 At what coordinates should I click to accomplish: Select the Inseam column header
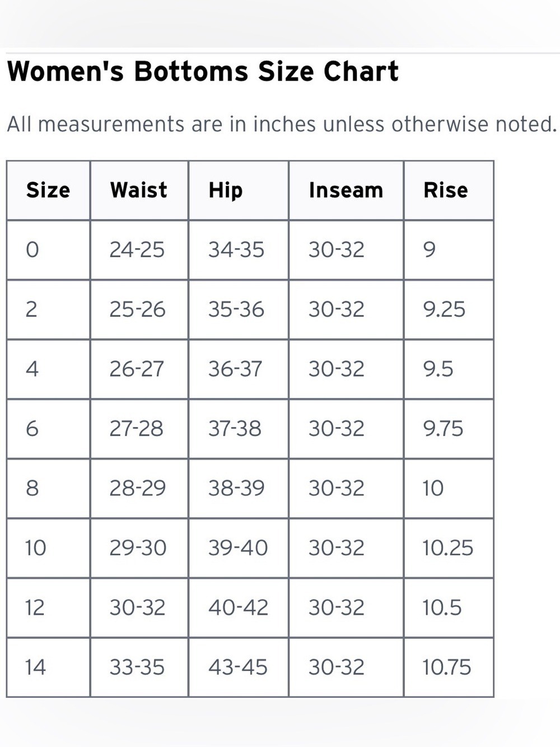point(346,191)
